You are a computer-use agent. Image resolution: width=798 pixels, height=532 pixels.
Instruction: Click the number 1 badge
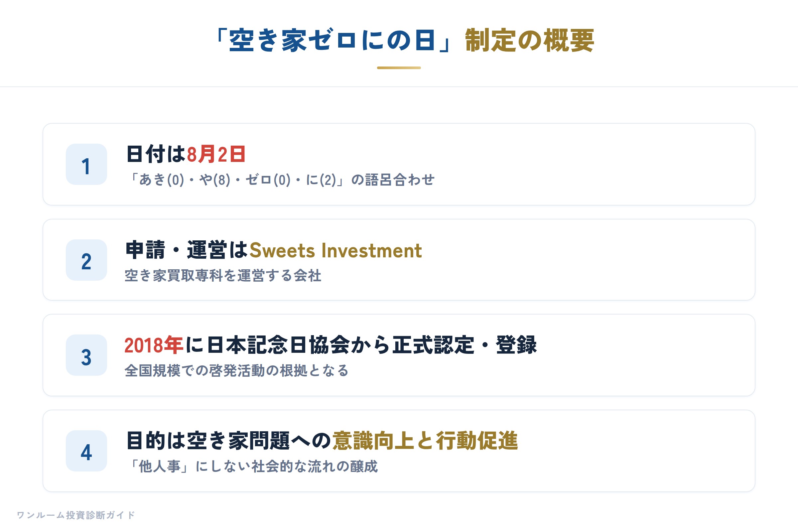click(x=86, y=164)
